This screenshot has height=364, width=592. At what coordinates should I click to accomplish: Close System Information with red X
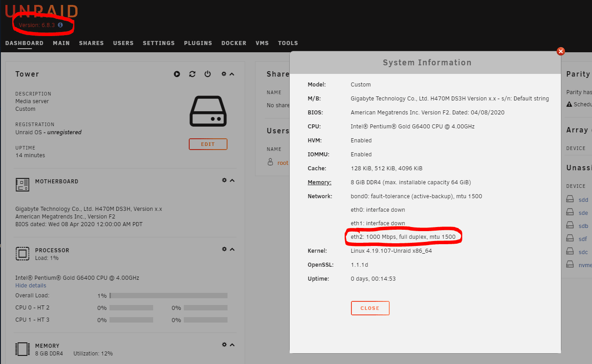[x=561, y=51]
